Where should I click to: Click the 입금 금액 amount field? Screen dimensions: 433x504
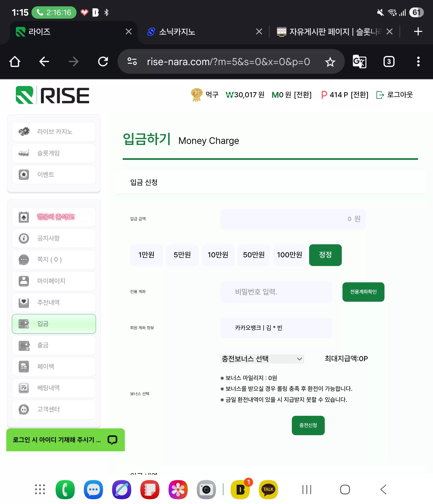(x=293, y=219)
